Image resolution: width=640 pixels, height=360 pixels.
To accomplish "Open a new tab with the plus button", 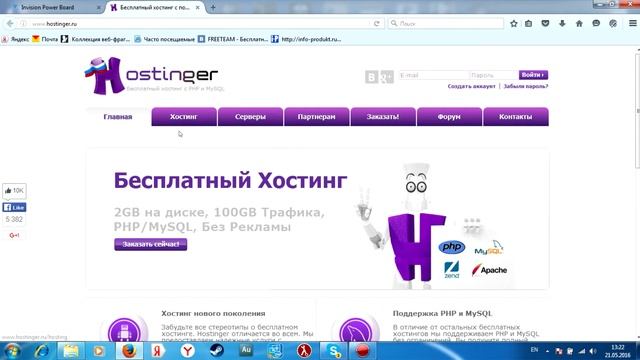I will click(213, 7).
